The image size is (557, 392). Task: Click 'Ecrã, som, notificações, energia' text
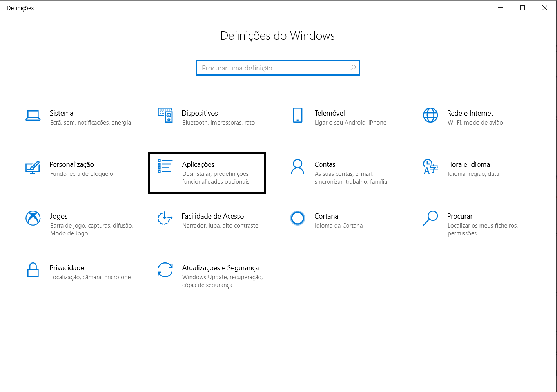91,123
